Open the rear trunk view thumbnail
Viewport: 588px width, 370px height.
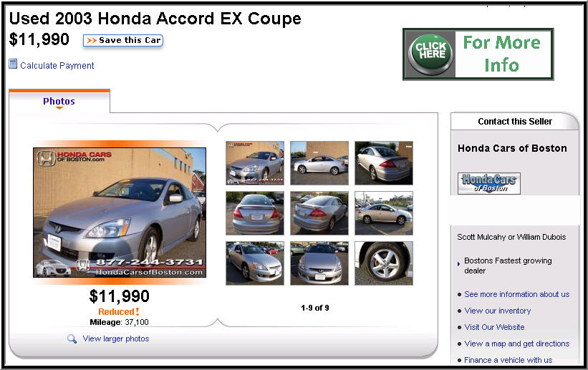tap(255, 213)
